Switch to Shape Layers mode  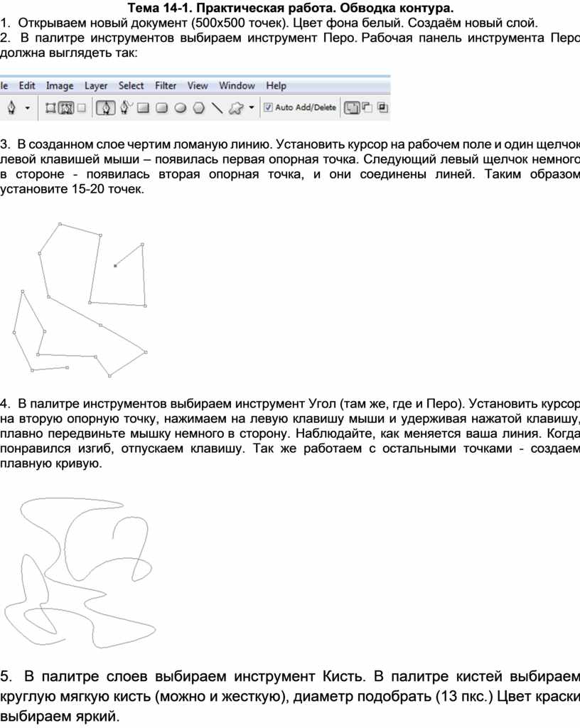[x=50, y=108]
